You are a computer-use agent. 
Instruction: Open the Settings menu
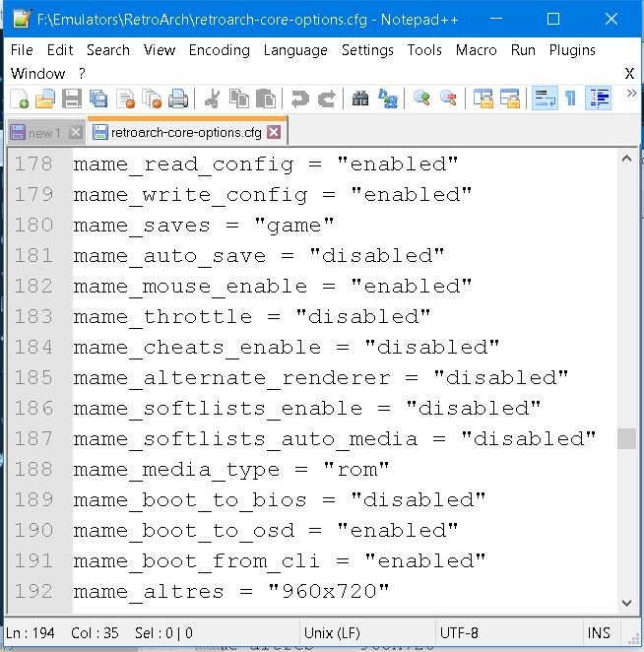pos(367,50)
